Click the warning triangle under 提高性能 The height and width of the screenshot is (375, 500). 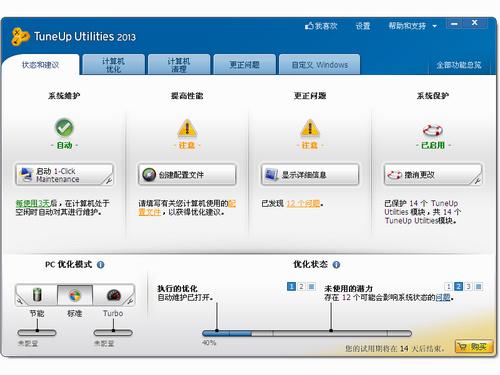coord(187,128)
